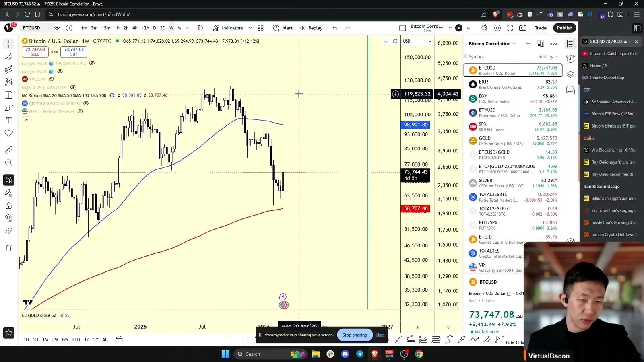This screenshot has width=644, height=362.
Task: Add a symbol to the watchlist
Action: (528, 43)
